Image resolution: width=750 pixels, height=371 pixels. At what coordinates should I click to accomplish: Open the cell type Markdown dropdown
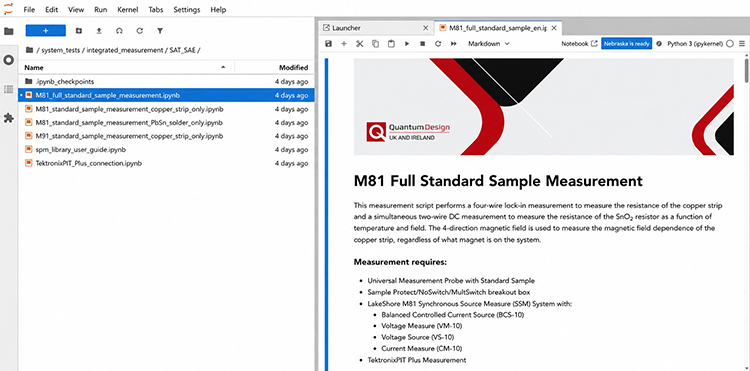click(x=488, y=44)
